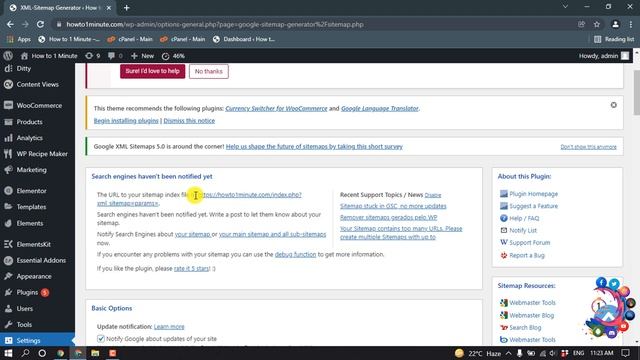Open the updates icon showing 9

coord(93,56)
